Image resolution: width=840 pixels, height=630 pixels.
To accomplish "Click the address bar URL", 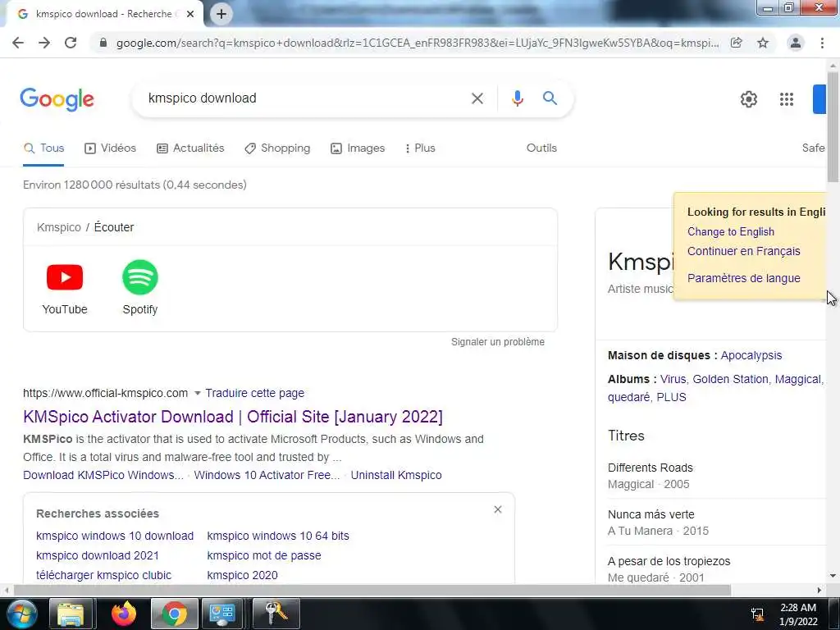I will click(x=418, y=43).
